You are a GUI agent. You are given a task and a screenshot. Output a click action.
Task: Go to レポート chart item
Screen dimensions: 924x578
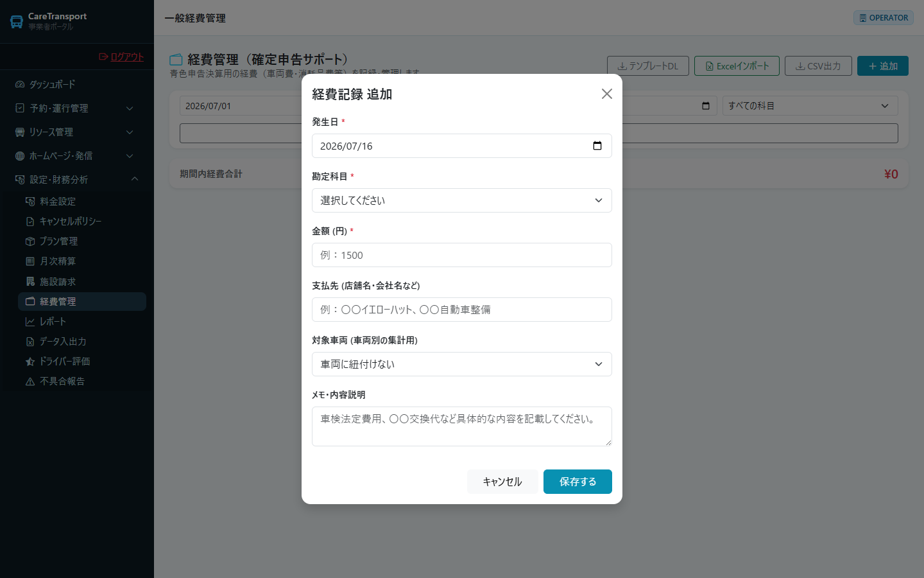[82, 322]
